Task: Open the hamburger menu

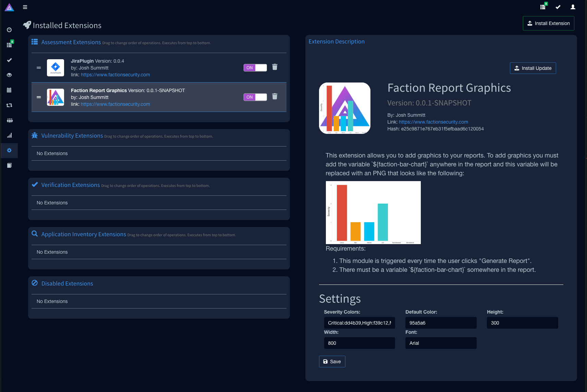Action: tap(25, 7)
